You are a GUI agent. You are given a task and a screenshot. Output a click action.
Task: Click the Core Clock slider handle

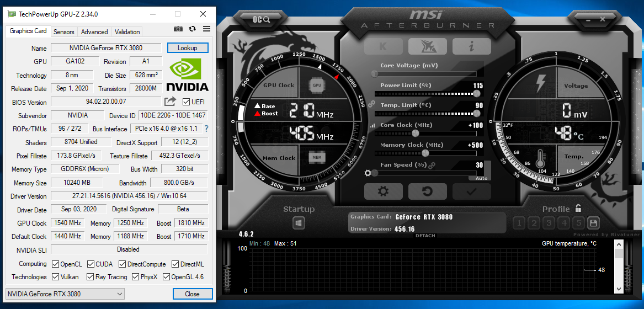pos(415,133)
